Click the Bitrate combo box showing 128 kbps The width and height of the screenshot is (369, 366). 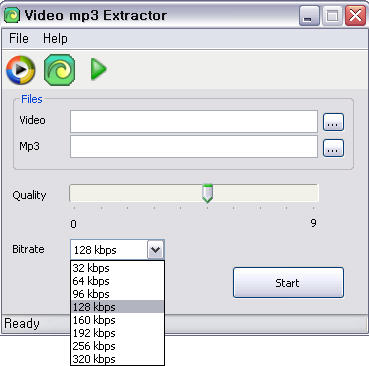[x=117, y=250]
